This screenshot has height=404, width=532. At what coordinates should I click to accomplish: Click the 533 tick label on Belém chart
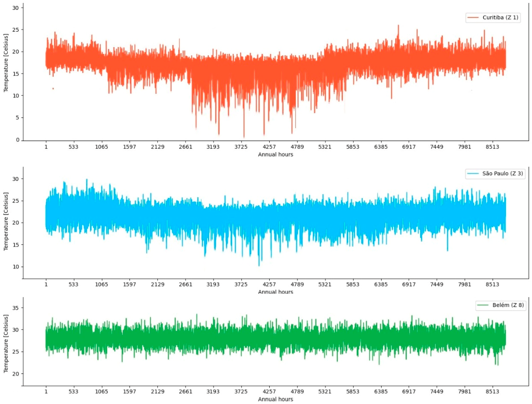click(73, 391)
